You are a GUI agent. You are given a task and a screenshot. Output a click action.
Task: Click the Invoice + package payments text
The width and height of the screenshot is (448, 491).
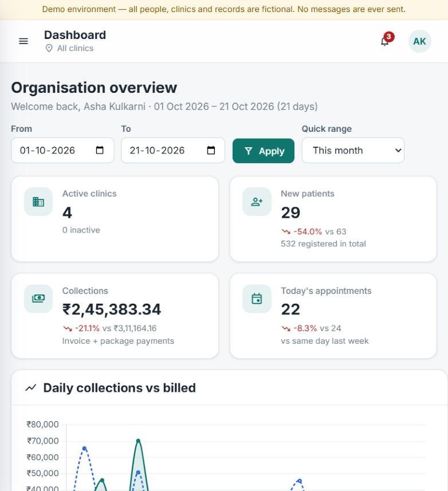(x=118, y=341)
